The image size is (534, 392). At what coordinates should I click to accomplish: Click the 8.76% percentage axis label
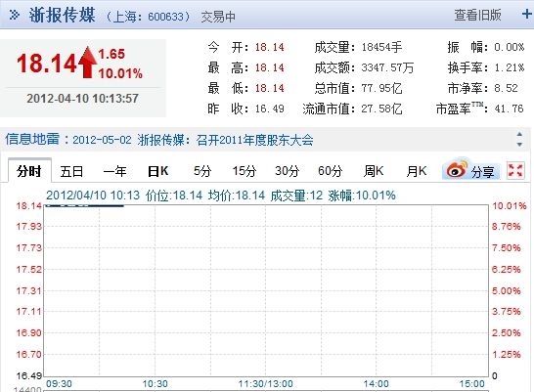(x=506, y=226)
